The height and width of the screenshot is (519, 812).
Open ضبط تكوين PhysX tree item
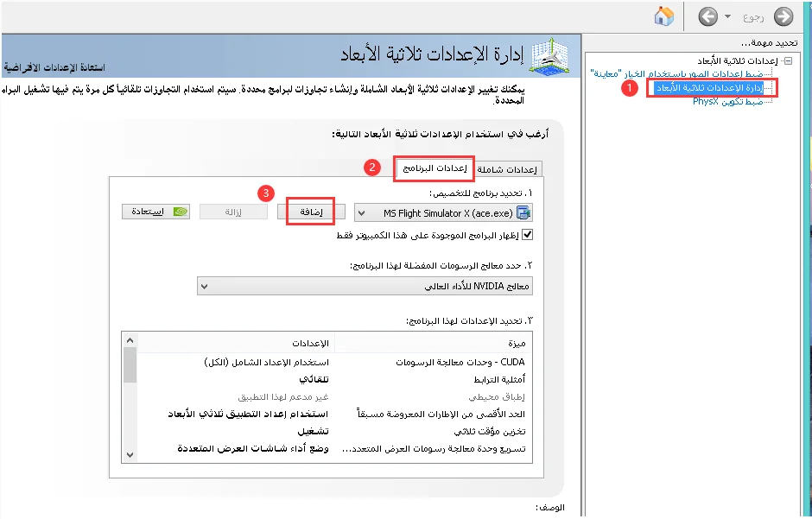[728, 101]
